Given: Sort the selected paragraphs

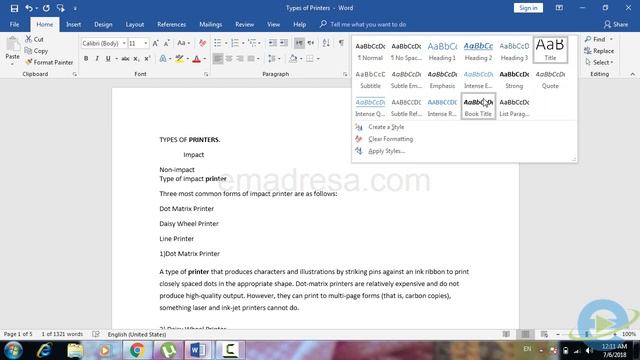Looking at the screenshot, I should [x=326, y=43].
